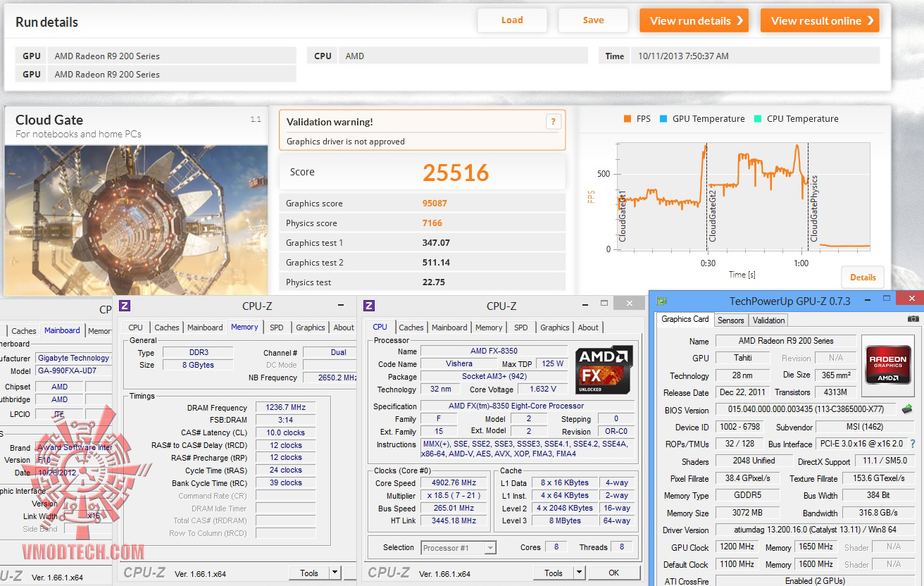Image resolution: width=924 pixels, height=586 pixels.
Task: Click the Validation warning help question mark
Action: 554,122
